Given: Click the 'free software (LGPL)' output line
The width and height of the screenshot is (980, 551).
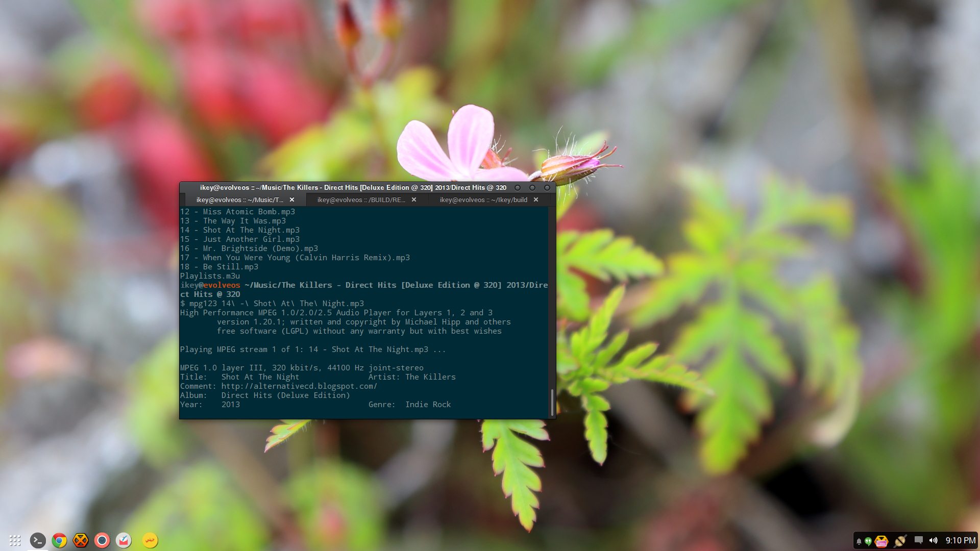Looking at the screenshot, I should click(359, 331).
